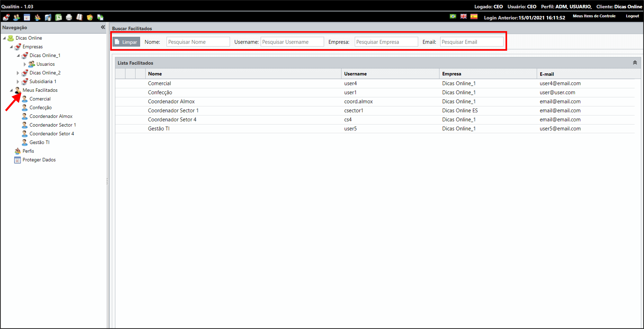Screen dimensions: 644x329
Task: Focus the Pesquisar Nome field
Action: (x=198, y=42)
